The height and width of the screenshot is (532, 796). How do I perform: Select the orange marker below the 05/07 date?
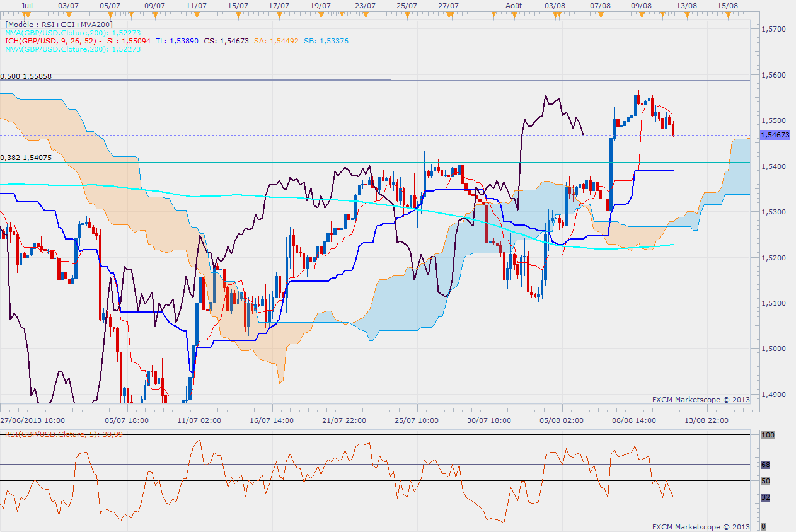coord(110,14)
